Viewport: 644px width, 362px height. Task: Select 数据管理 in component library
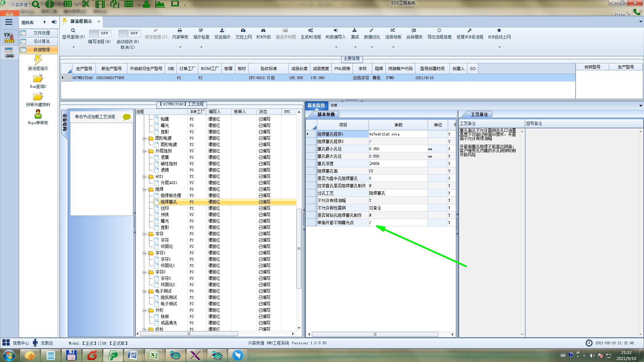tap(41, 50)
